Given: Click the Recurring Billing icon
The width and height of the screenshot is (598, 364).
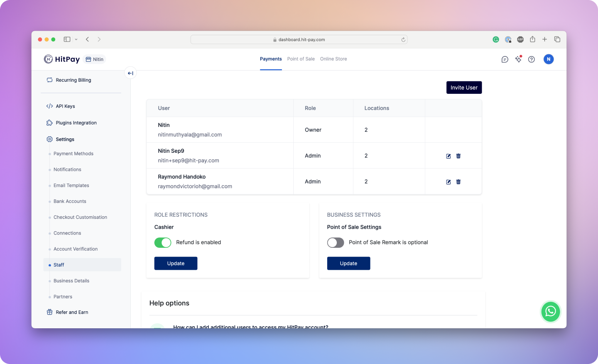Looking at the screenshot, I should coord(49,80).
